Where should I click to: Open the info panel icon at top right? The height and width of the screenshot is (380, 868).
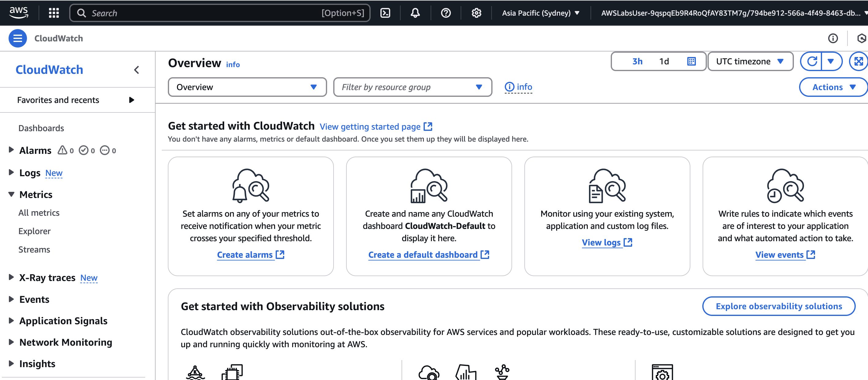832,38
